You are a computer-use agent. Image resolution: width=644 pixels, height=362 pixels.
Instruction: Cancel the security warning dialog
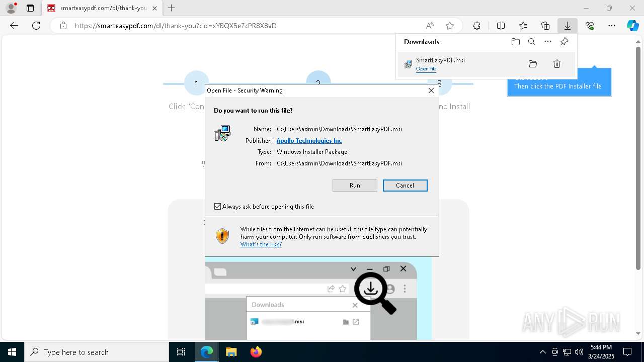[405, 186]
